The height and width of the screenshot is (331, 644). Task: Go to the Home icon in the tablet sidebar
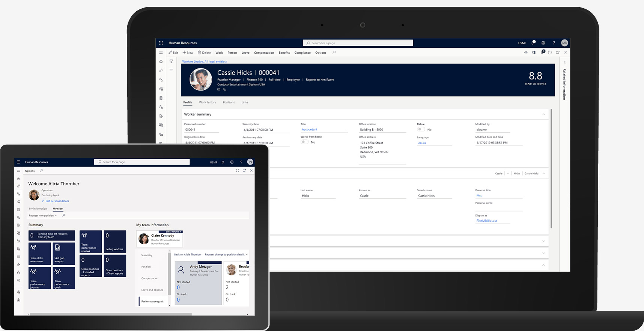[x=18, y=178]
